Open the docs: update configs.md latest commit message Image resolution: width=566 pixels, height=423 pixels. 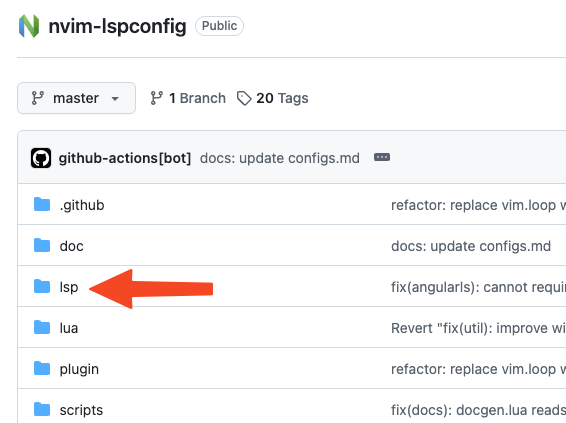tap(280, 158)
